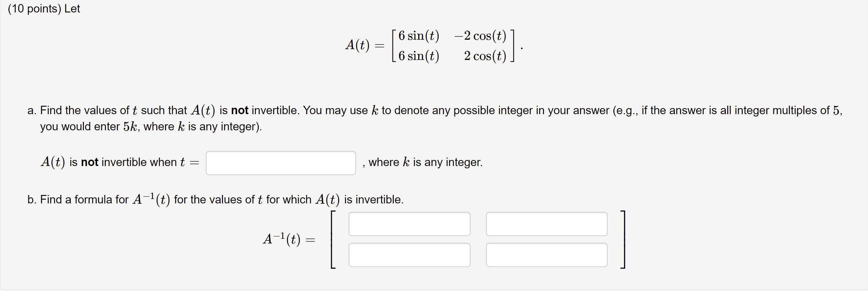Viewport: 868px width, 296px height.
Task: Click the part b problem statement text
Action: 216,199
